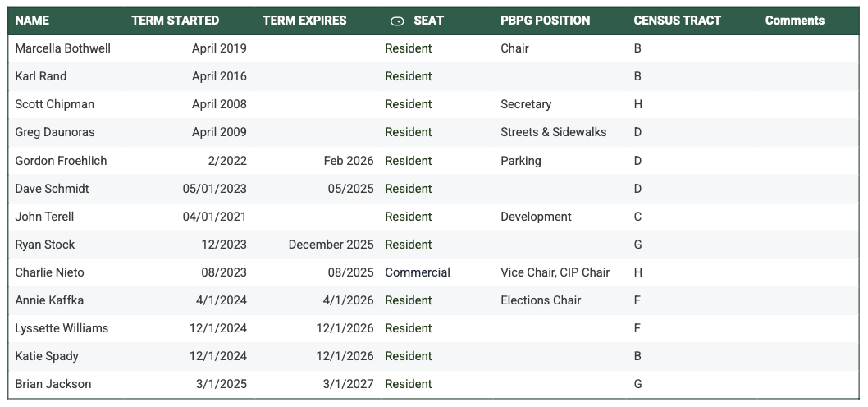
Task: Select the Streets & Sidewalks position cell
Action: tap(560, 132)
